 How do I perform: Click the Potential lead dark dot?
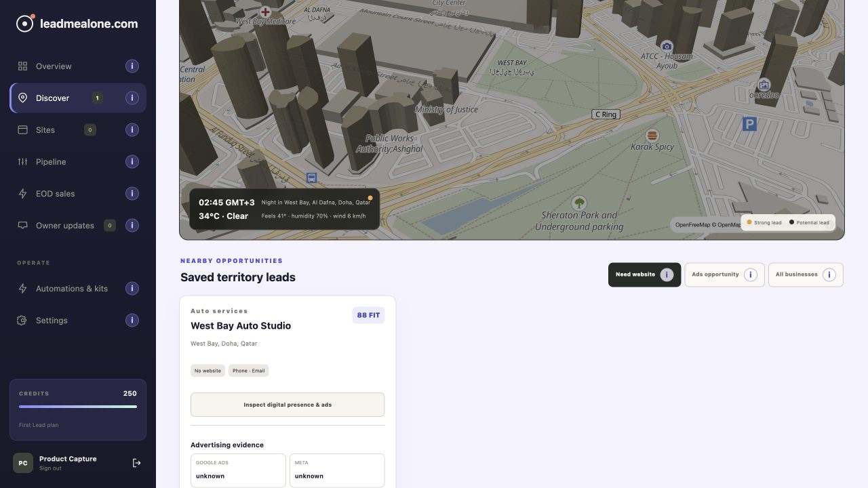click(791, 222)
